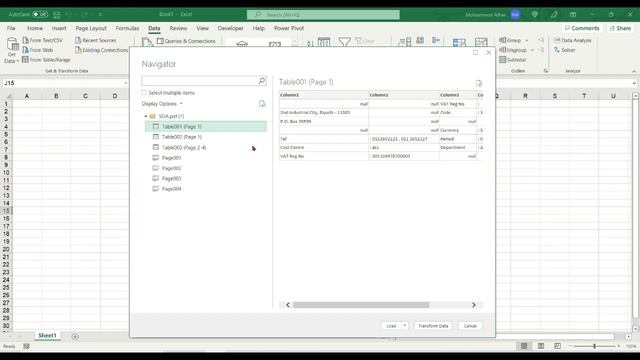Open Display Options dropdown
The width and height of the screenshot is (640, 360).
point(162,104)
